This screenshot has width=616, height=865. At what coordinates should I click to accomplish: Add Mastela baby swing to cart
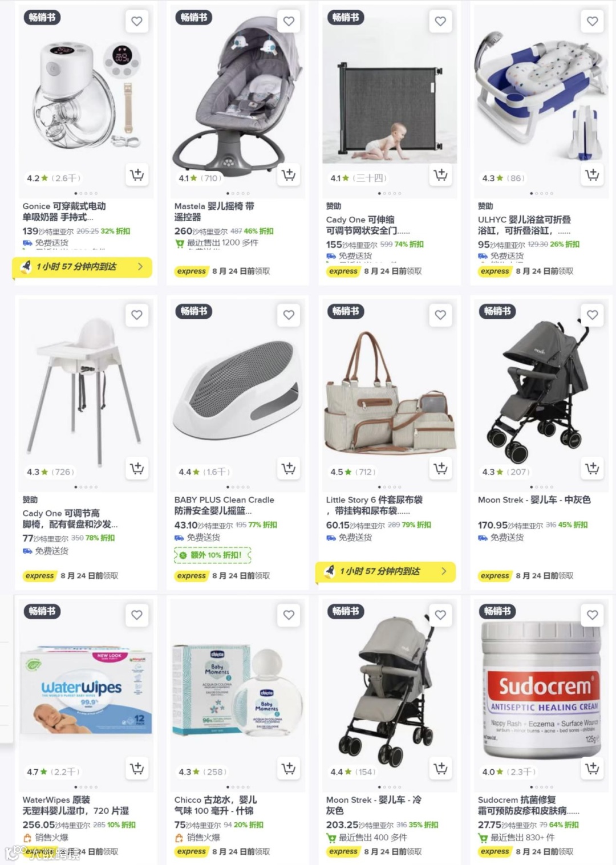point(289,175)
